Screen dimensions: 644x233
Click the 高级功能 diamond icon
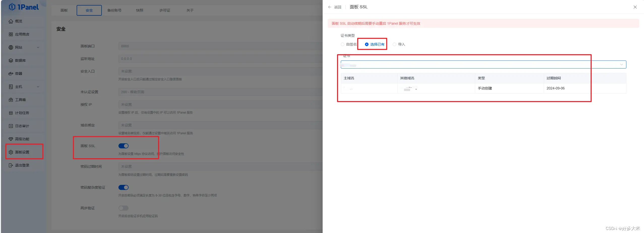[x=11, y=139]
